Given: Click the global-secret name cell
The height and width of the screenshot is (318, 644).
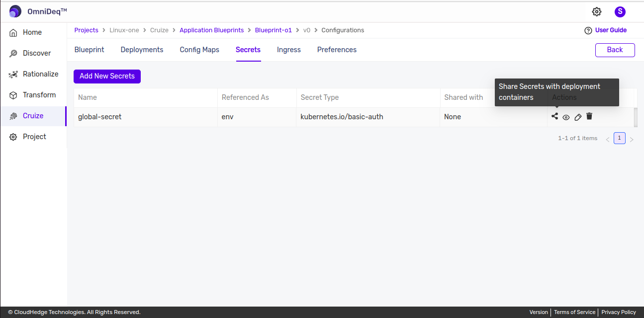Looking at the screenshot, I should coord(146,117).
